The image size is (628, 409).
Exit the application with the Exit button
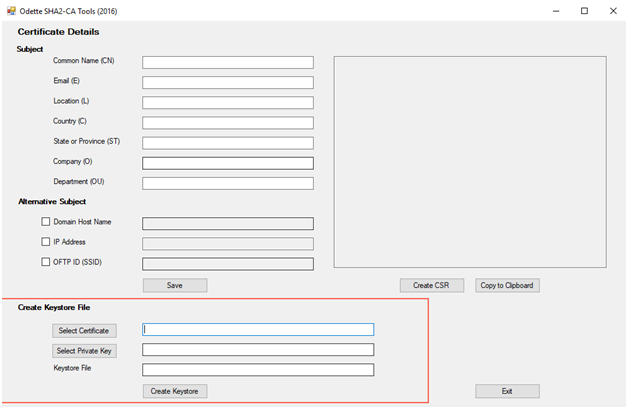507,391
